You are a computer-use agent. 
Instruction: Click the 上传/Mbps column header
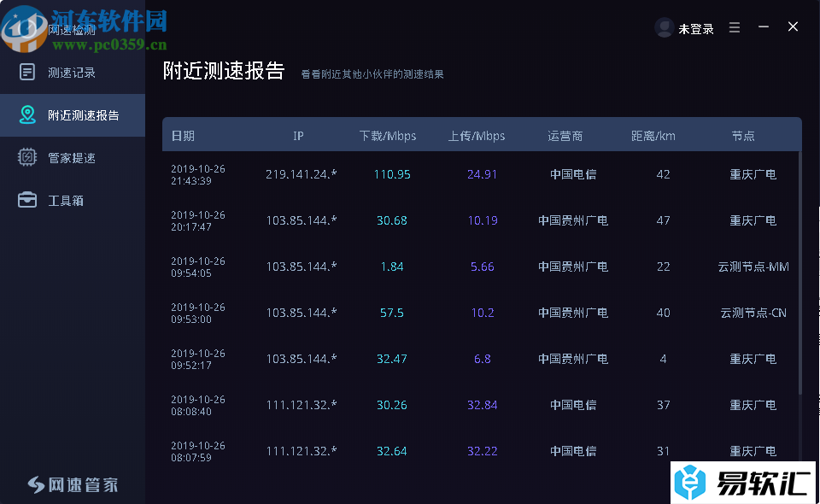click(x=477, y=136)
